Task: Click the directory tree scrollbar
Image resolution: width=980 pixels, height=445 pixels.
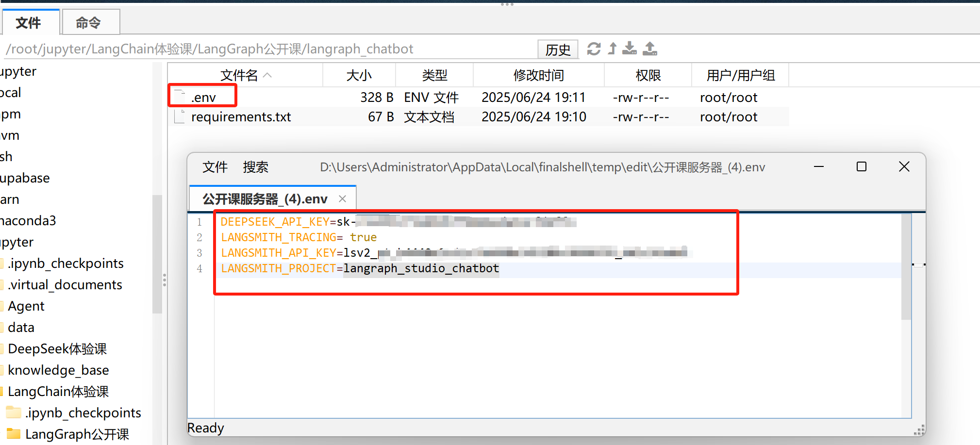Action: pos(157,254)
